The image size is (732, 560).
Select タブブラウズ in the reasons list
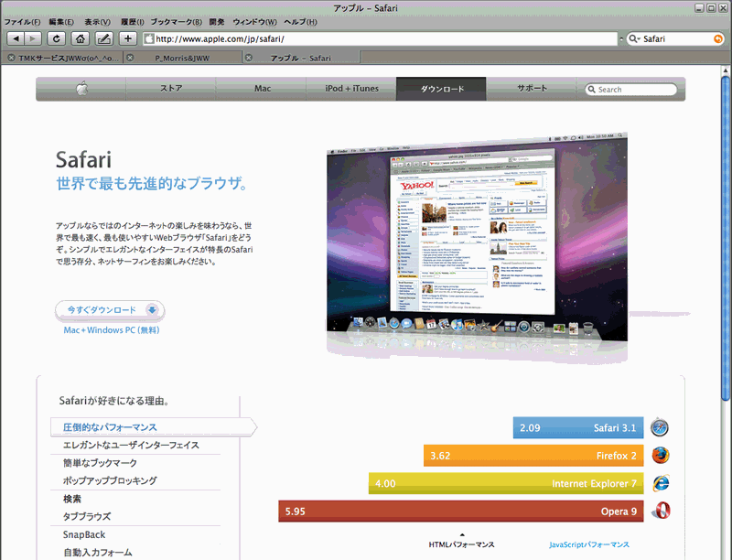point(87,517)
